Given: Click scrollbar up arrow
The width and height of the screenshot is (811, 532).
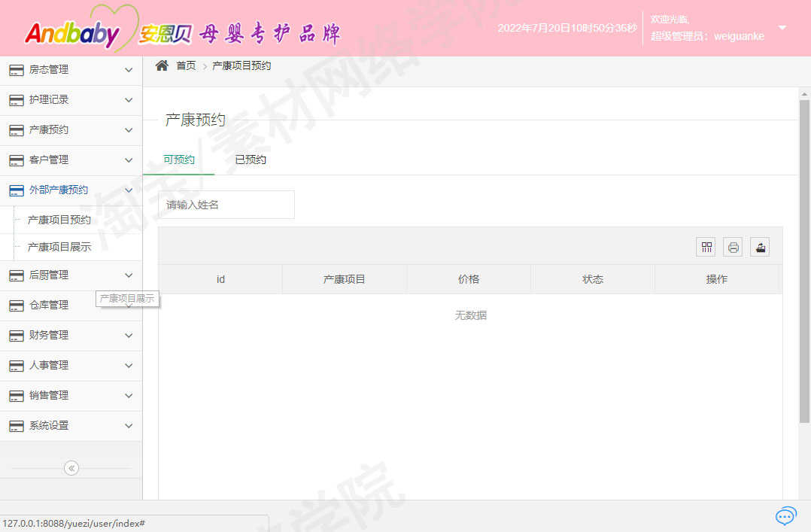Looking at the screenshot, I should 804,94.
